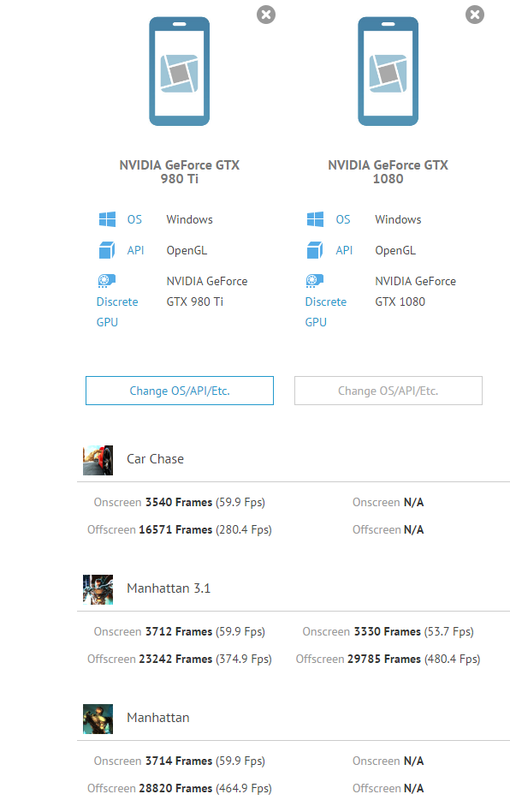Open the Manhattan 3.1 test thumbnail
Image resolution: width=510 pixels, height=812 pixels.
98,589
